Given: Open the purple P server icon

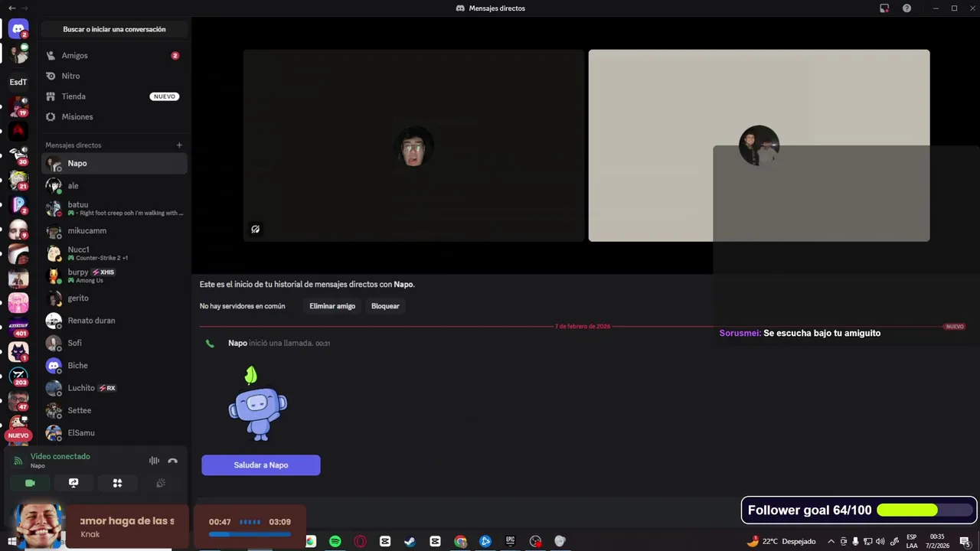Looking at the screenshot, I should pos(18,205).
